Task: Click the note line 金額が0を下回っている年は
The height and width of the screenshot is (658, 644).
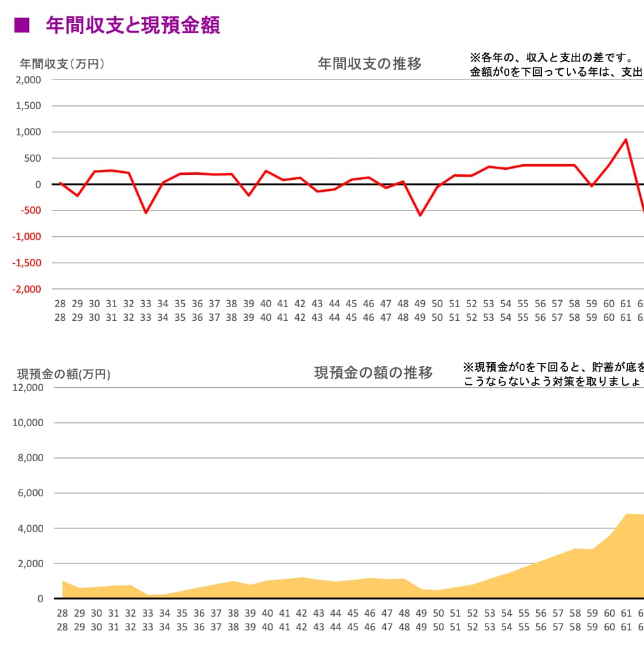Action: pyautogui.click(x=556, y=72)
